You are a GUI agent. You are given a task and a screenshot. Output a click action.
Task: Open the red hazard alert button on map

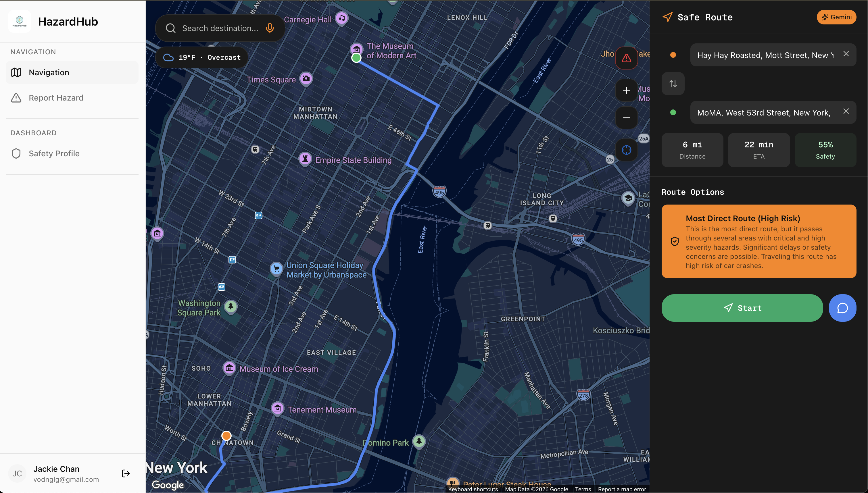[x=626, y=58]
